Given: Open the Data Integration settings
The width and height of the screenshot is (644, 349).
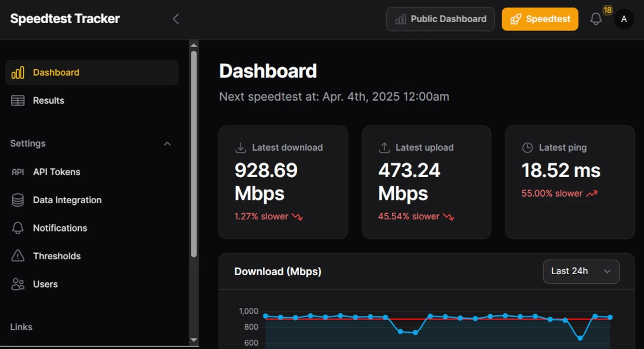Looking at the screenshot, I should pos(67,200).
